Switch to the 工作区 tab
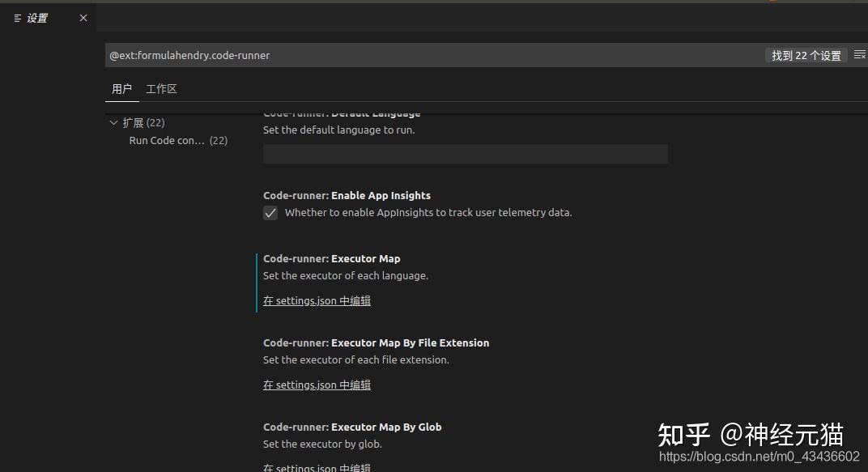 point(161,88)
